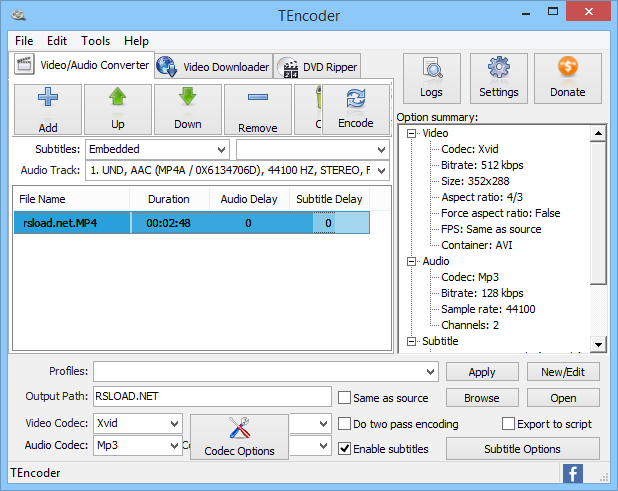
Task: Collapse the Video tree node
Action: click(x=411, y=134)
